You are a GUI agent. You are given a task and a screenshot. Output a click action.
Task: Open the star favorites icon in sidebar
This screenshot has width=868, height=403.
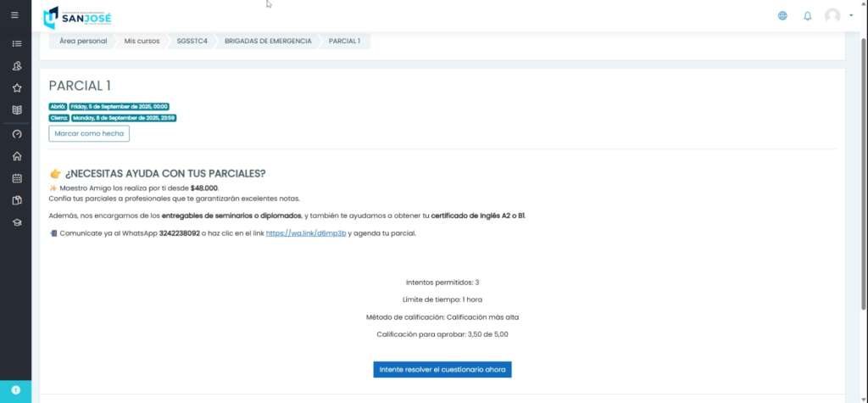pos(17,88)
